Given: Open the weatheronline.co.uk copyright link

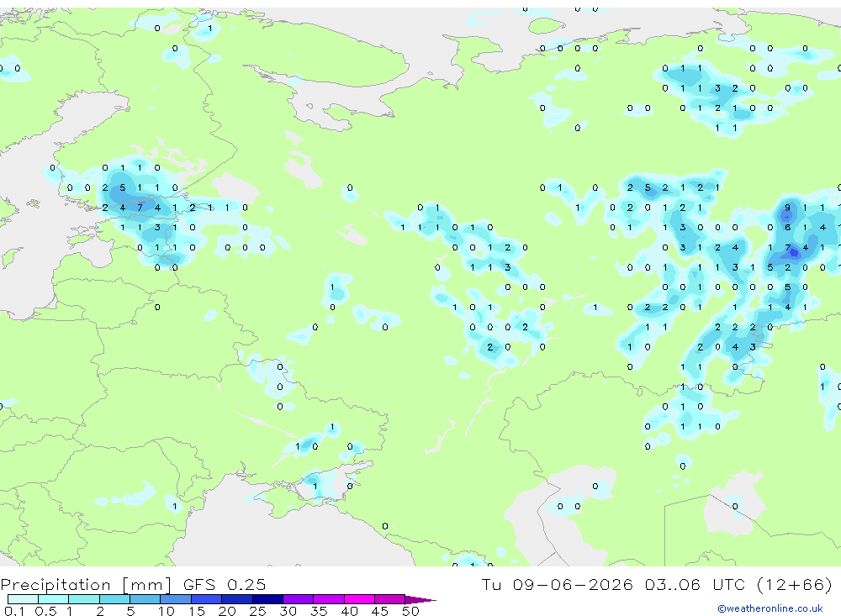Looking at the screenshot, I should point(770,608).
